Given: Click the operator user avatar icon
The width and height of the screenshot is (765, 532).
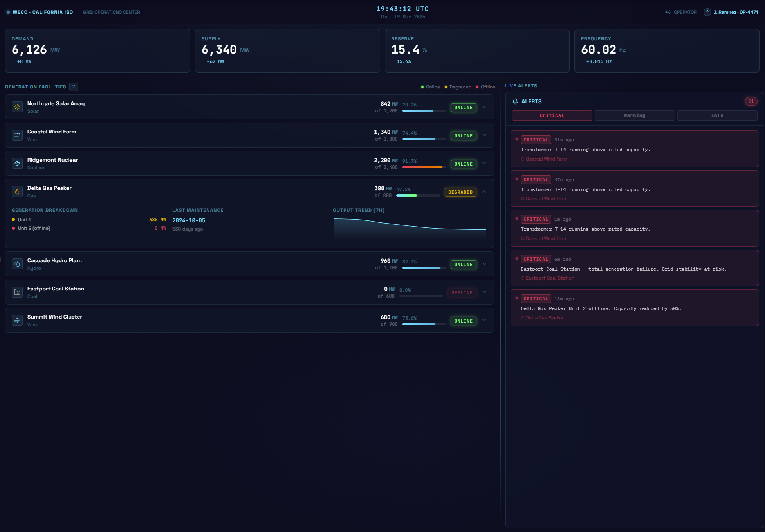Looking at the screenshot, I should [x=707, y=12].
